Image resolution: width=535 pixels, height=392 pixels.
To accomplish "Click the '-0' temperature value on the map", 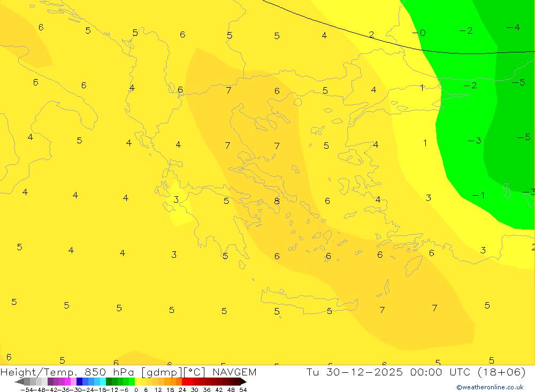I will tap(419, 33).
